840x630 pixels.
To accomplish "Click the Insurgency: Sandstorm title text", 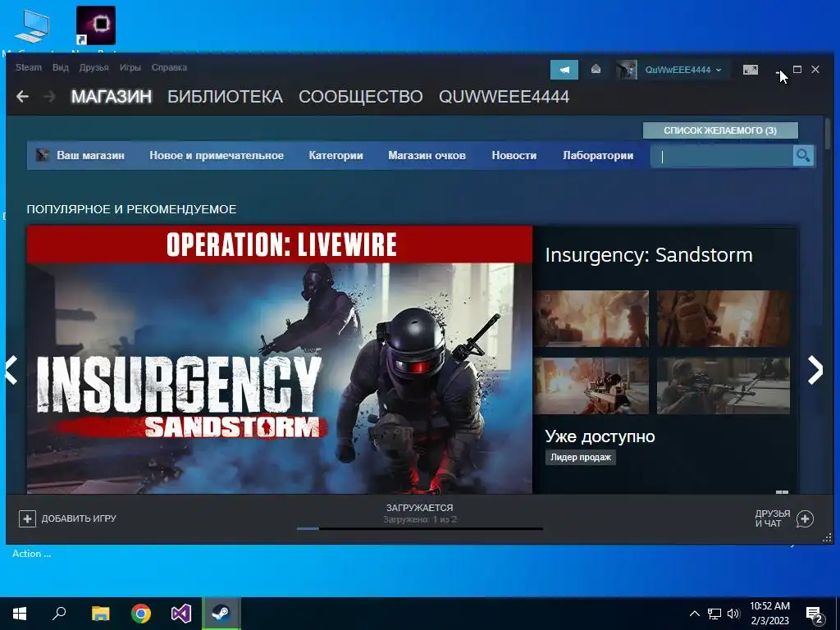I will pos(649,255).
